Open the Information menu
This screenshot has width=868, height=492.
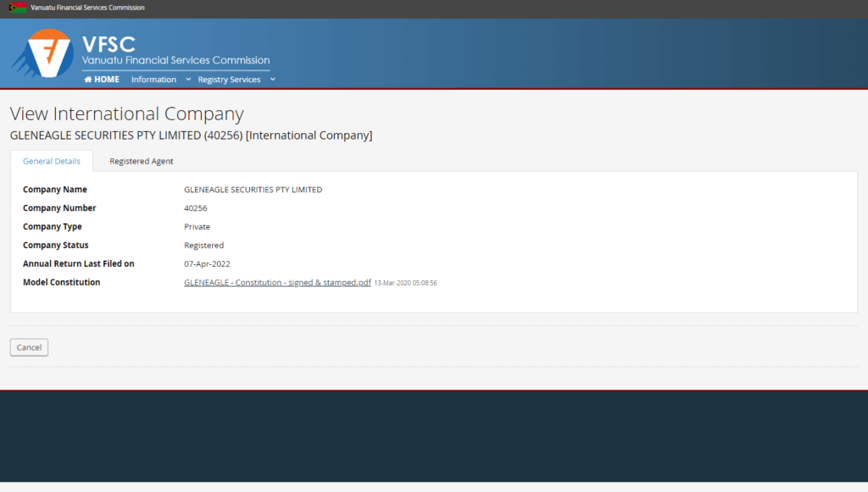click(153, 80)
